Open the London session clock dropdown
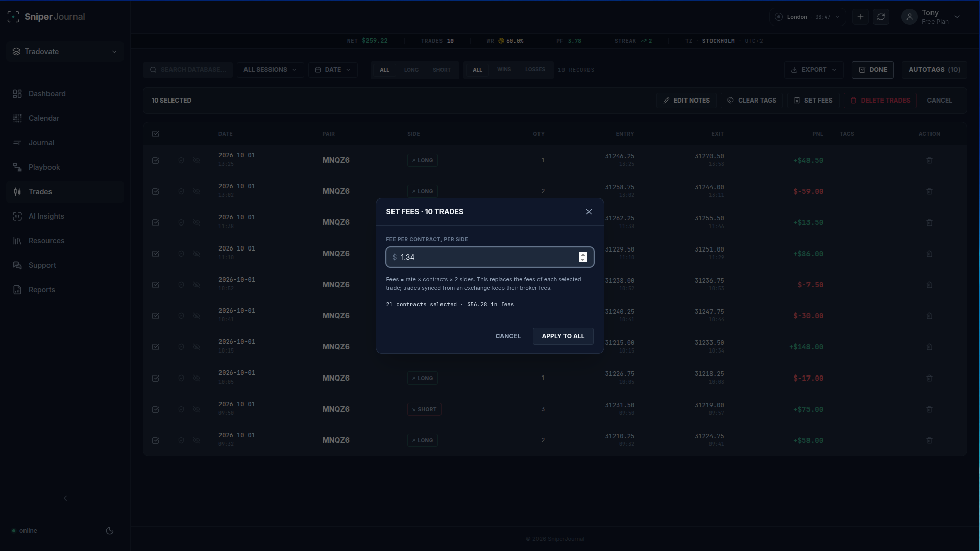This screenshot has height=551, width=980. pos(807,17)
